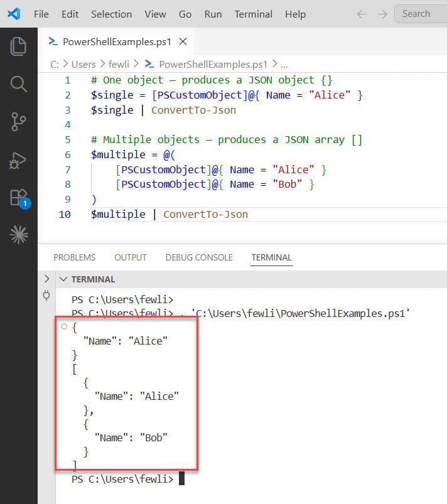
Task: Open the Help menu
Action: (x=295, y=14)
